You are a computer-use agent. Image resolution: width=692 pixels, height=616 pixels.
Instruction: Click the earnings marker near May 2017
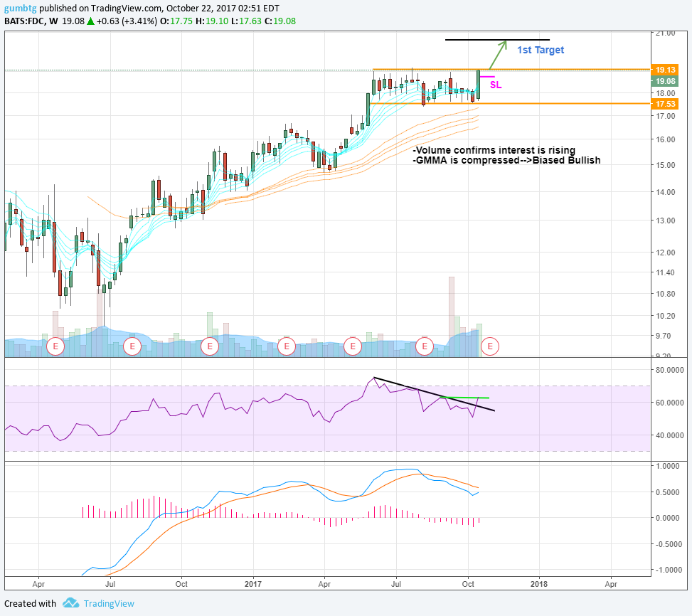(x=353, y=346)
